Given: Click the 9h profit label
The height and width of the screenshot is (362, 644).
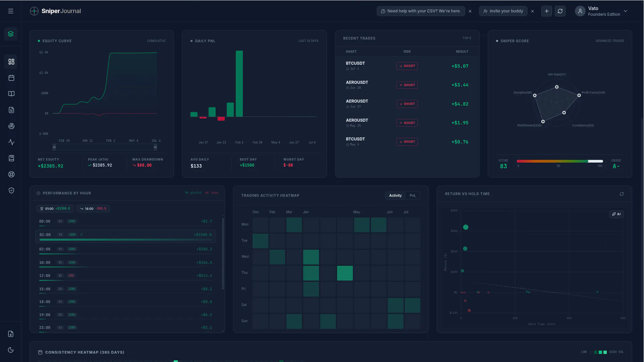Looking at the screenshot, I should pos(193,193).
